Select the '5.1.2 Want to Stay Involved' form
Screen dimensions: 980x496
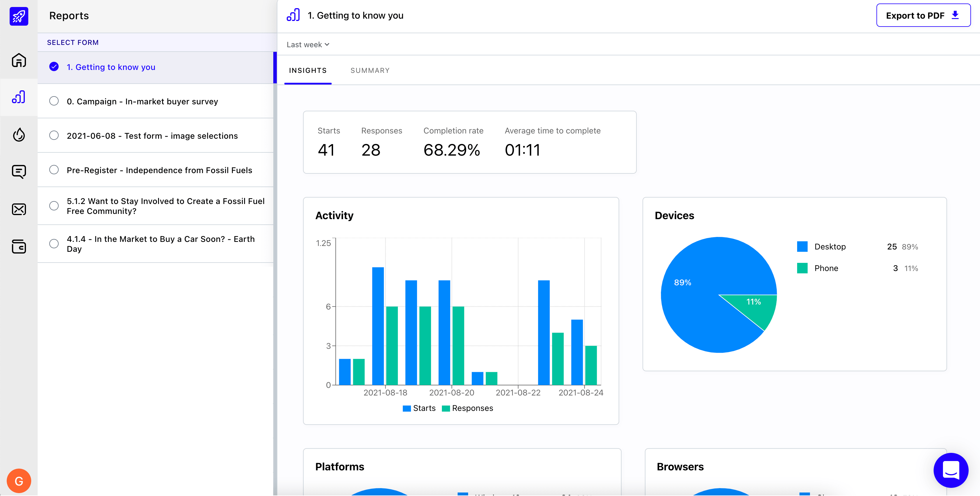(54, 206)
